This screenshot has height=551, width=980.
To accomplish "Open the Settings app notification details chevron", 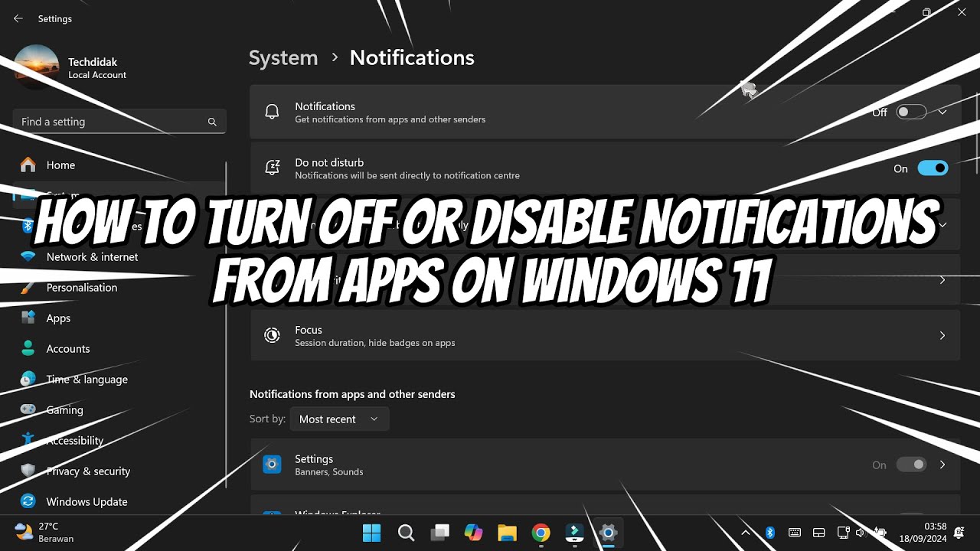I will tap(942, 465).
